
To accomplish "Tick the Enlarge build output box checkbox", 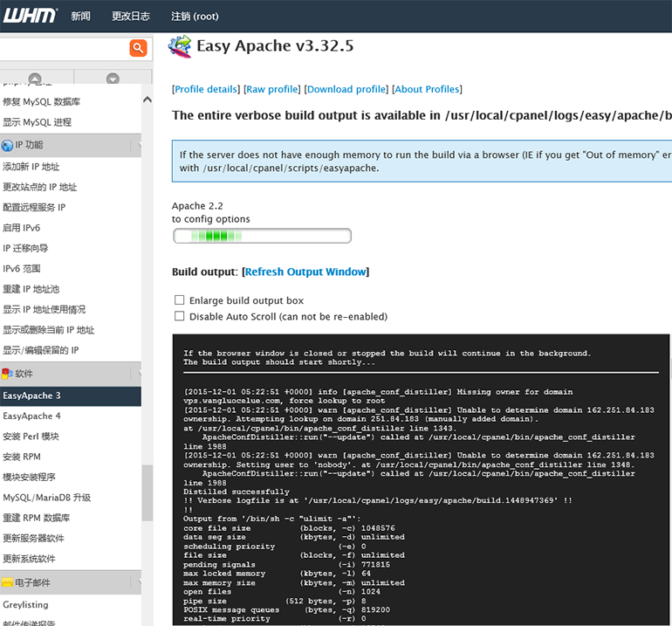I will tap(180, 299).
